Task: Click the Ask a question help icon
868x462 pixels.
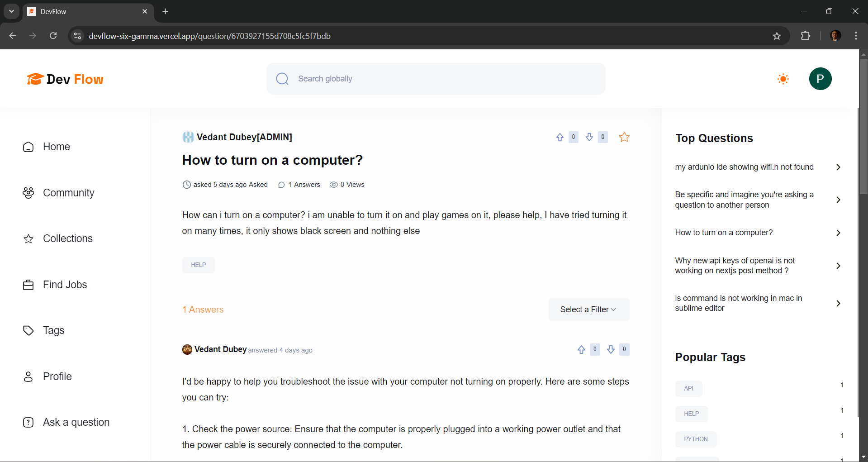Action: coord(28,422)
